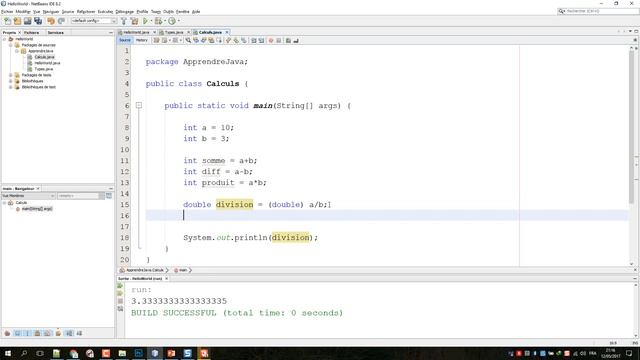Switch to the Fichiers panel tab

(31, 32)
